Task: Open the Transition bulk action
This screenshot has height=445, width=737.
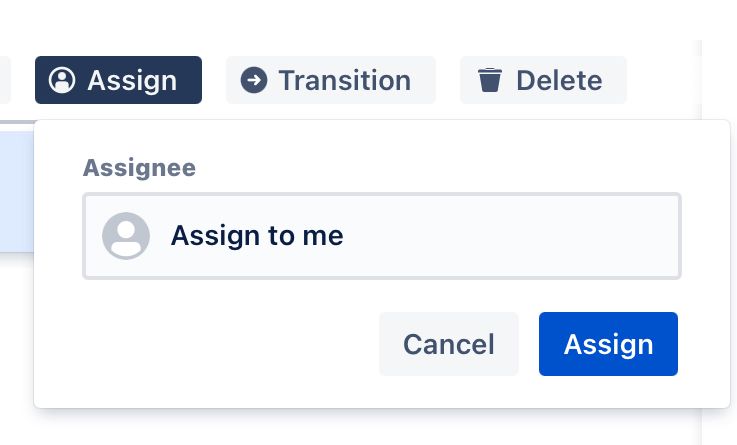Action: 331,80
